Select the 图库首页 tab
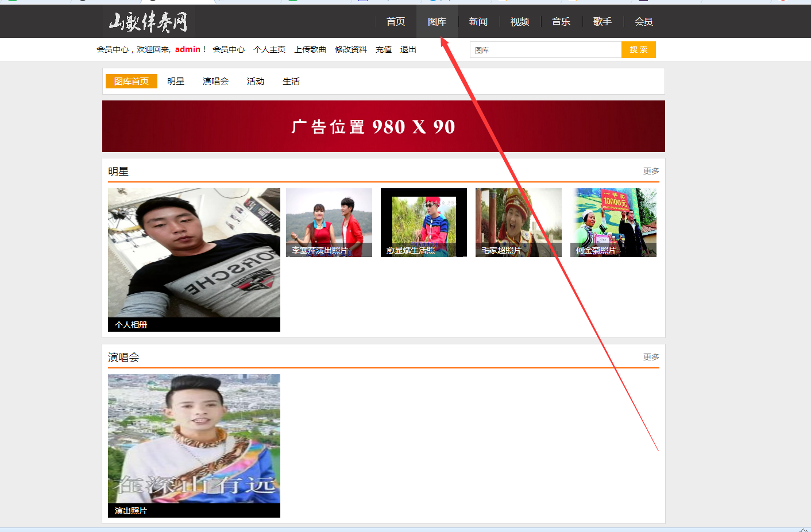Screen dimensions: 811x532 131,81
